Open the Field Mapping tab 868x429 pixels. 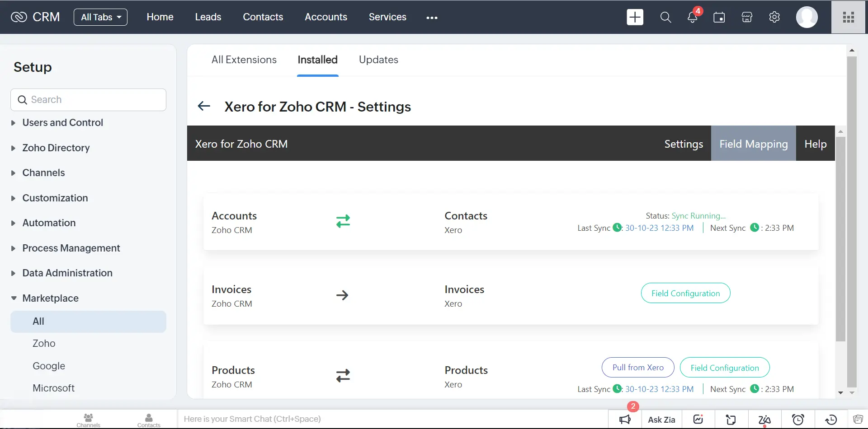pyautogui.click(x=753, y=144)
